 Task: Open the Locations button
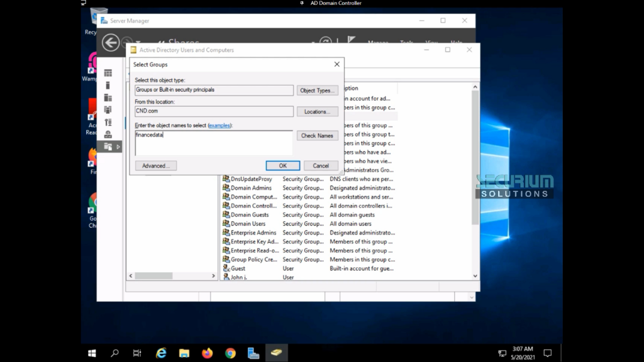click(x=317, y=112)
